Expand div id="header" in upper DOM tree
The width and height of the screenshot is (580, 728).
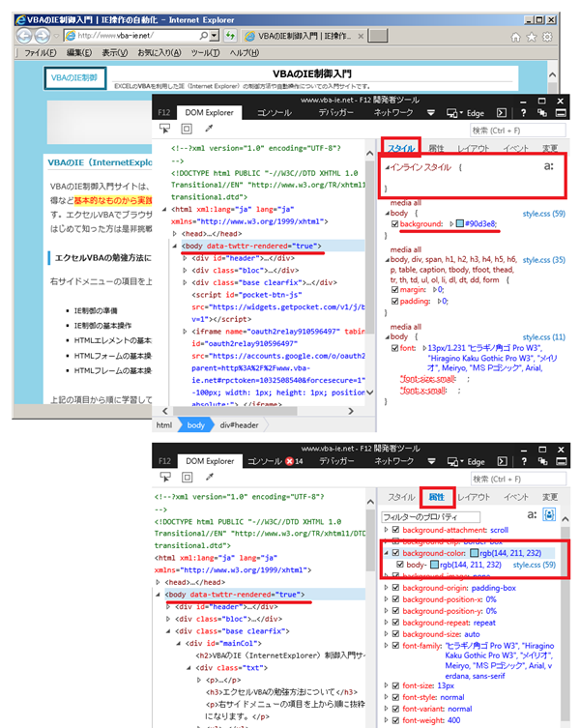click(185, 258)
